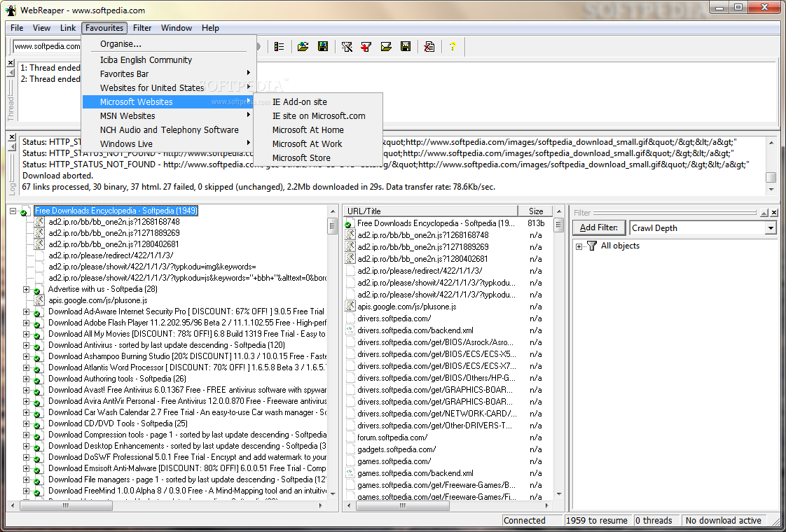Click the Add Filter button
This screenshot has width=786, height=532.
pos(599,228)
